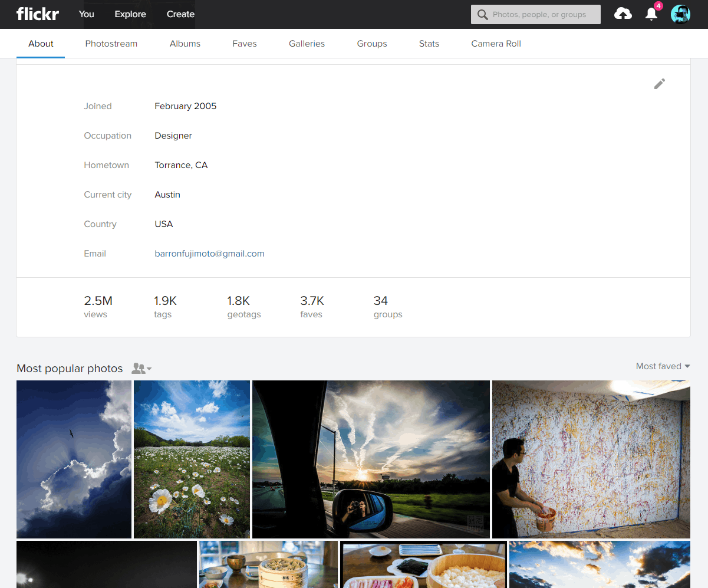The image size is (708, 588).
Task: Open the sushi rice tub photo
Action: (x=423, y=564)
